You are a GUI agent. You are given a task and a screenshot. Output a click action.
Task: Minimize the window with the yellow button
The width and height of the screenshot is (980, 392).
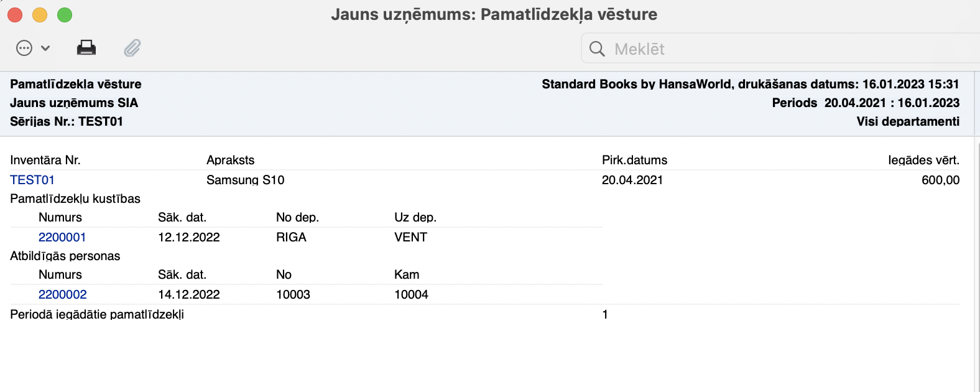(x=40, y=15)
